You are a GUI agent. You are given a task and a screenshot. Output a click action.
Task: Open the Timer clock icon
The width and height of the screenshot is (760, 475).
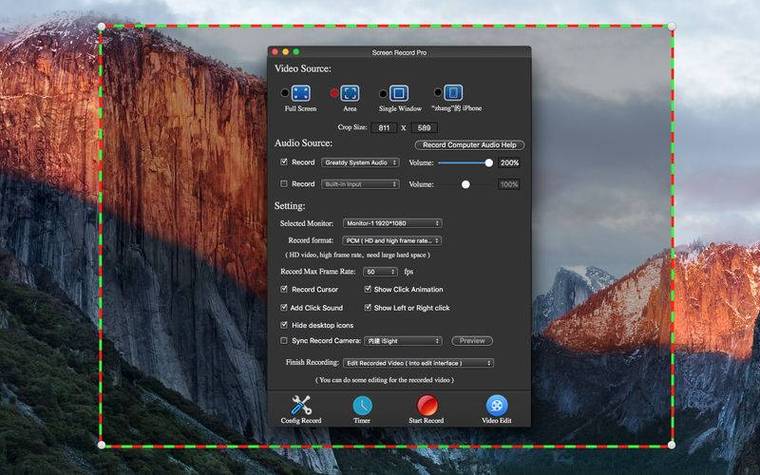coord(362,406)
